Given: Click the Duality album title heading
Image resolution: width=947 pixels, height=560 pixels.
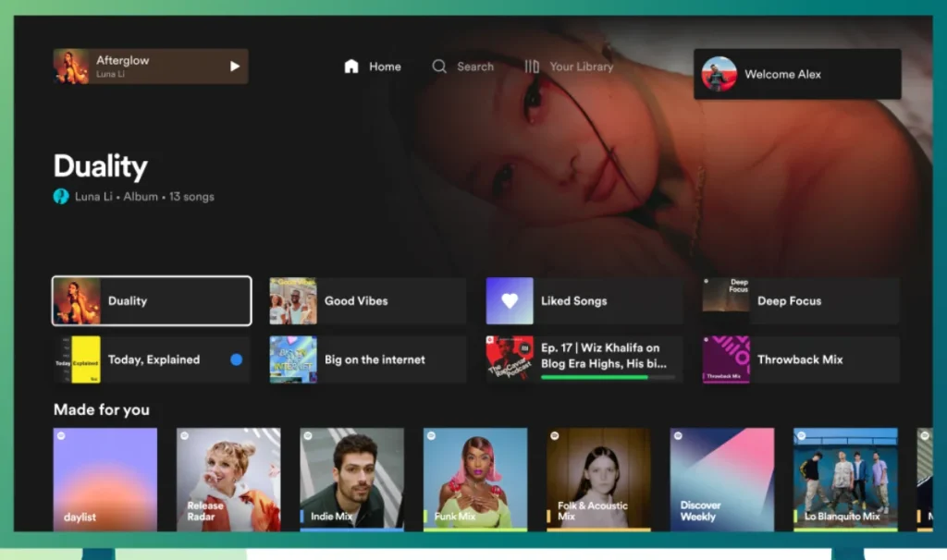Looking at the screenshot, I should (x=100, y=166).
